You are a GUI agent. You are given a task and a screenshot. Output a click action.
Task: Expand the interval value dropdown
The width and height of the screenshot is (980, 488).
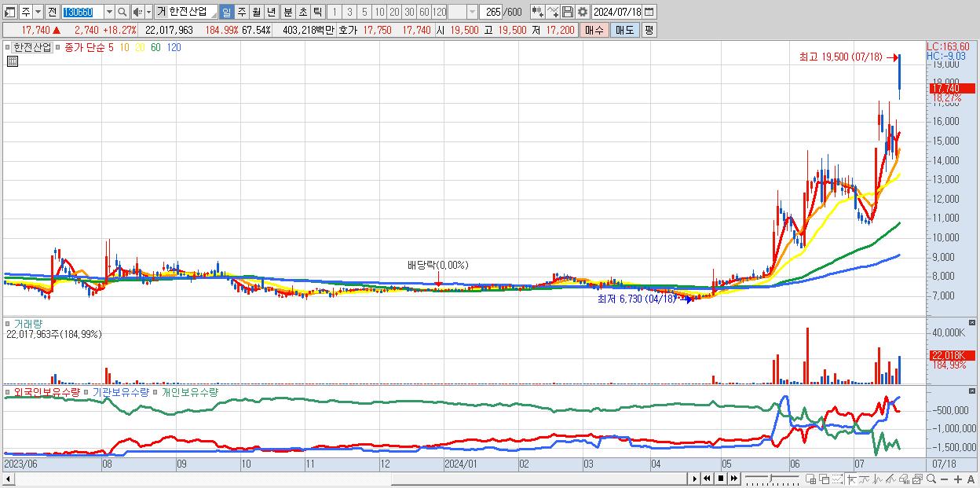[472, 12]
